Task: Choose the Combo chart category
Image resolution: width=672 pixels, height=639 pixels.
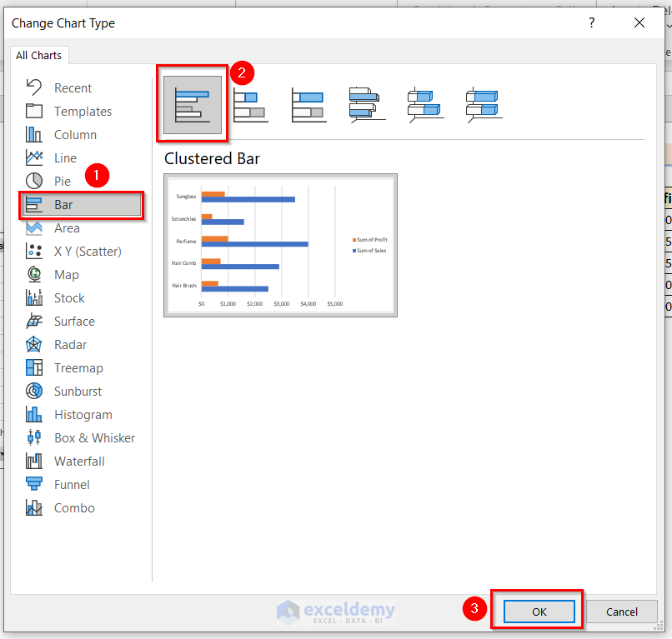Action: [x=74, y=508]
